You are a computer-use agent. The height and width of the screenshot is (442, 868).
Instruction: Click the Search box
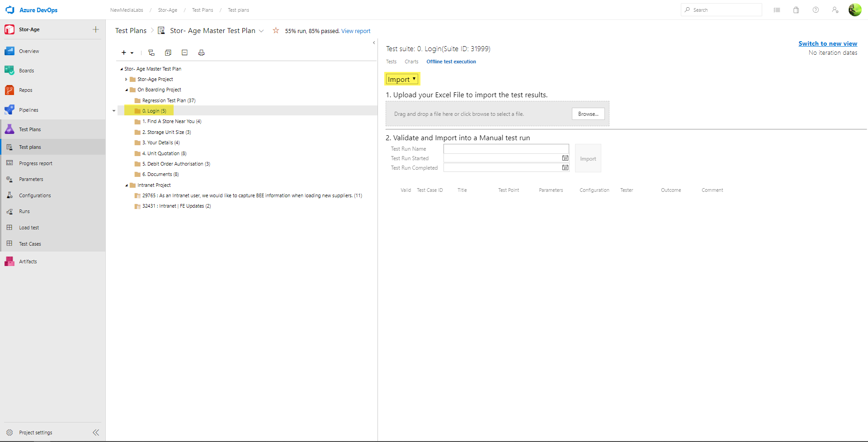pyautogui.click(x=722, y=10)
